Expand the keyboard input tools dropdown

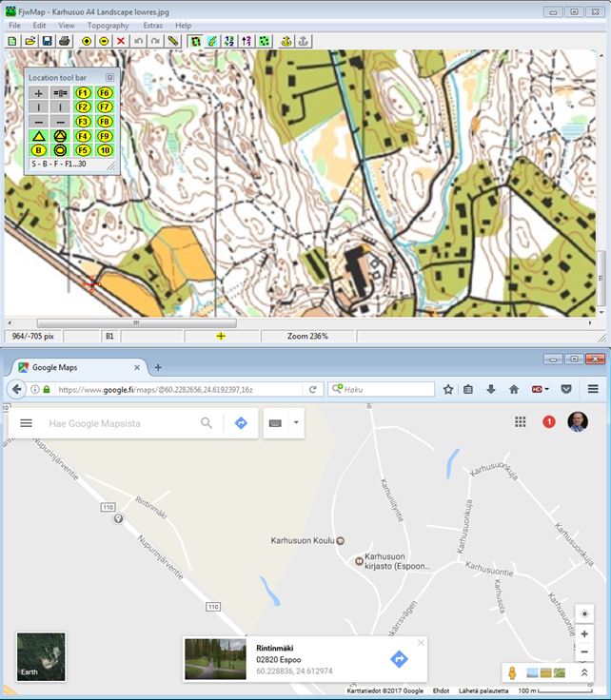pyautogui.click(x=296, y=422)
